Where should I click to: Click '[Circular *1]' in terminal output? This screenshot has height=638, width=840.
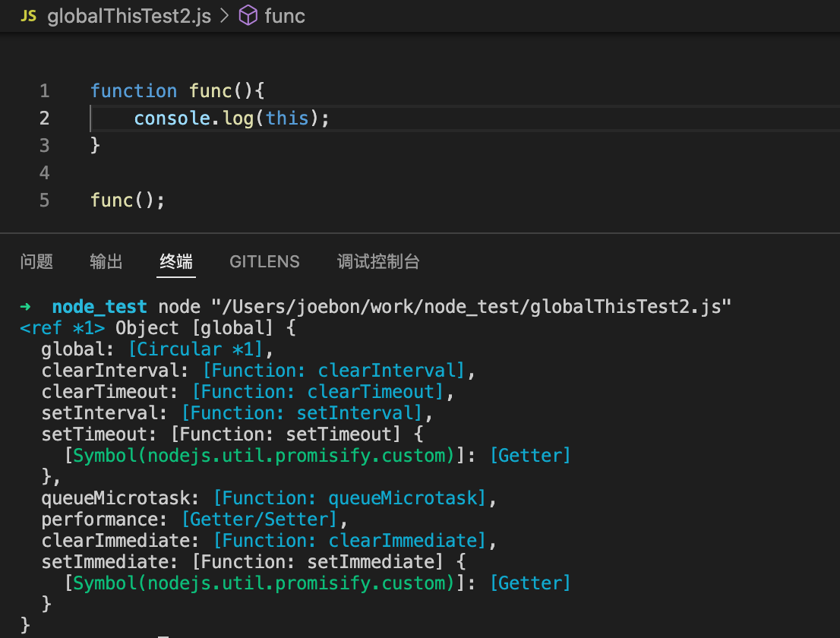click(x=195, y=349)
